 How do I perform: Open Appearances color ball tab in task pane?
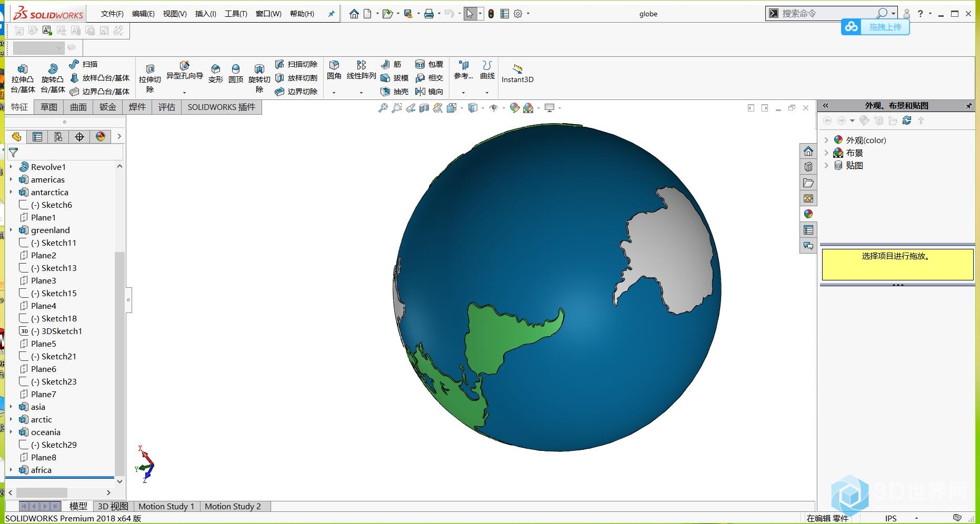(x=808, y=214)
